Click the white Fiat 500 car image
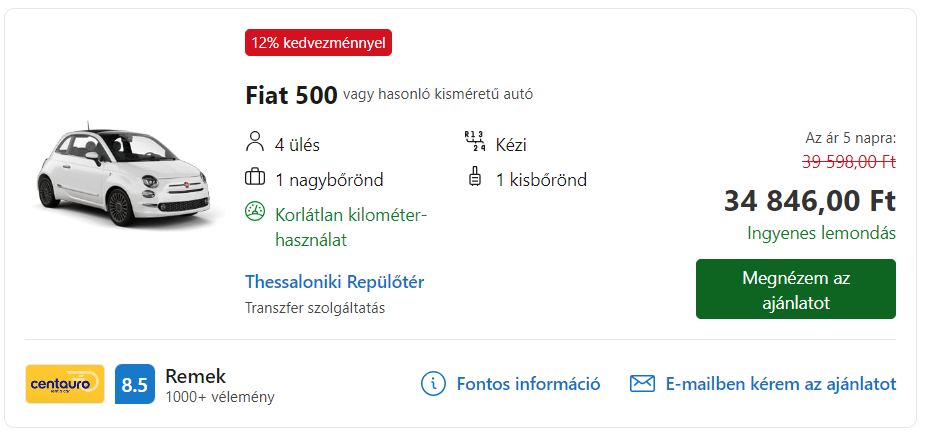This screenshot has height=441, width=925. pyautogui.click(x=121, y=174)
